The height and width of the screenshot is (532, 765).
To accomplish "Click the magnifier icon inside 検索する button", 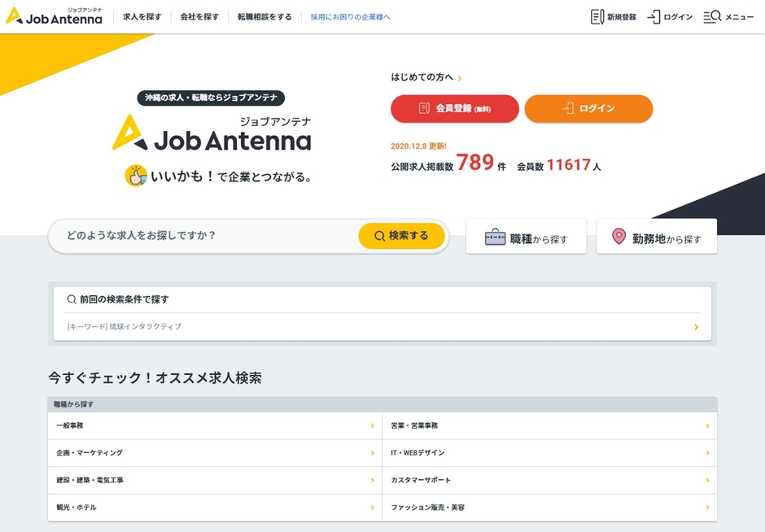I will coord(378,236).
